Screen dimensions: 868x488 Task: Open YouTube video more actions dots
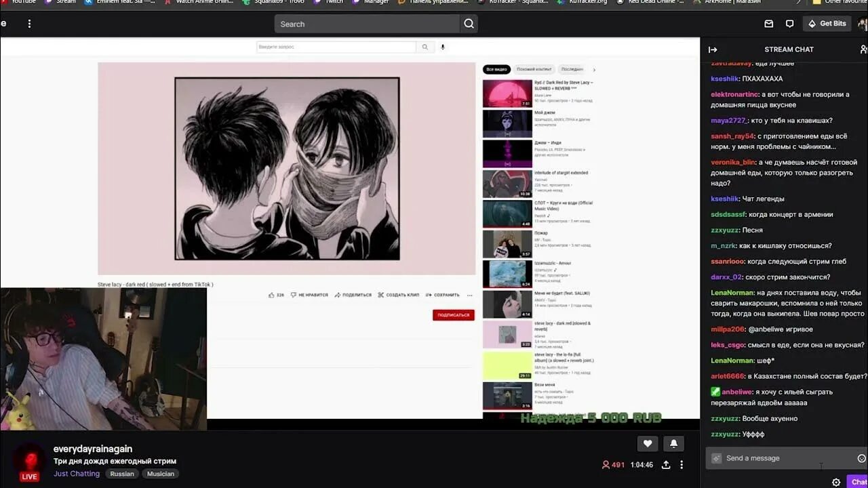tap(469, 295)
